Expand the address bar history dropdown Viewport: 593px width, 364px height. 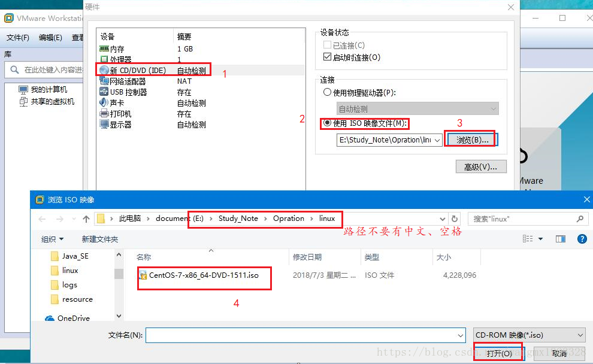point(443,219)
